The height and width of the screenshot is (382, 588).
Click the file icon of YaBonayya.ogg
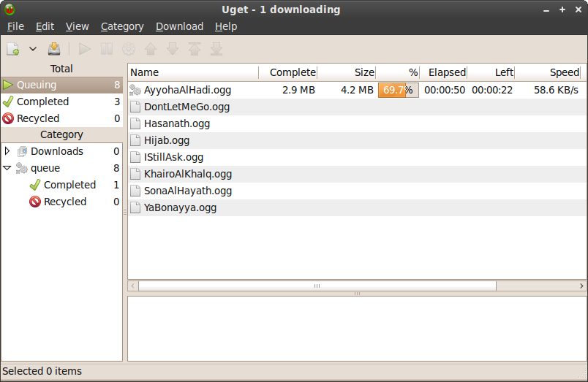click(135, 208)
